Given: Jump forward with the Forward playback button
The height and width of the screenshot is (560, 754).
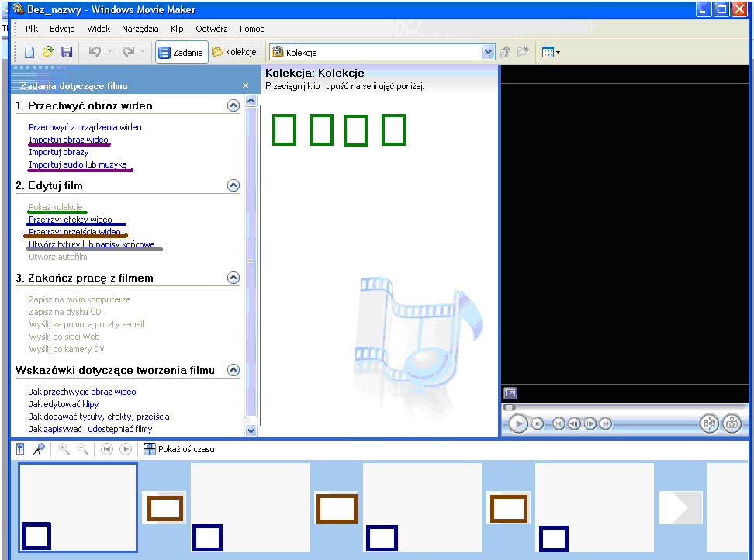Looking at the screenshot, I should point(606,424).
